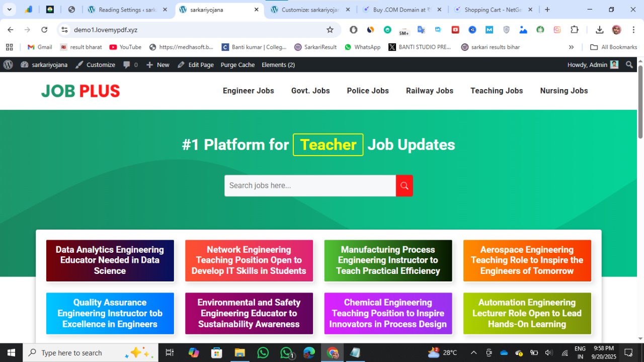Viewport: 644px width, 362px height.
Task: Open the tab search dropdown arrow
Action: (9, 10)
